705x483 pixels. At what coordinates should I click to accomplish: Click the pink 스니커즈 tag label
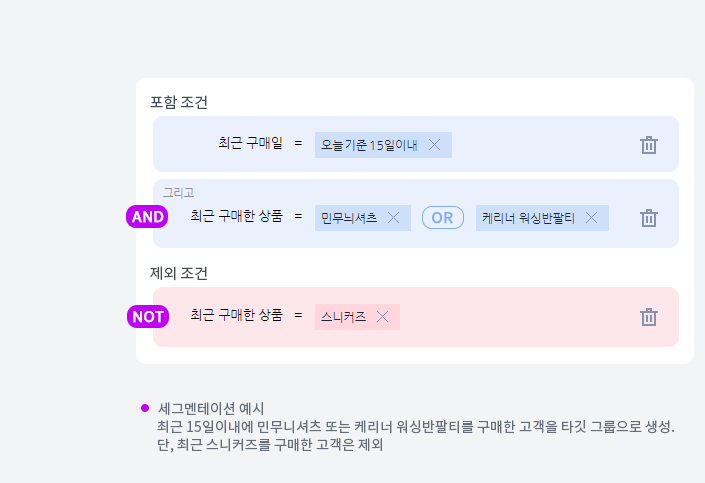[x=344, y=317]
